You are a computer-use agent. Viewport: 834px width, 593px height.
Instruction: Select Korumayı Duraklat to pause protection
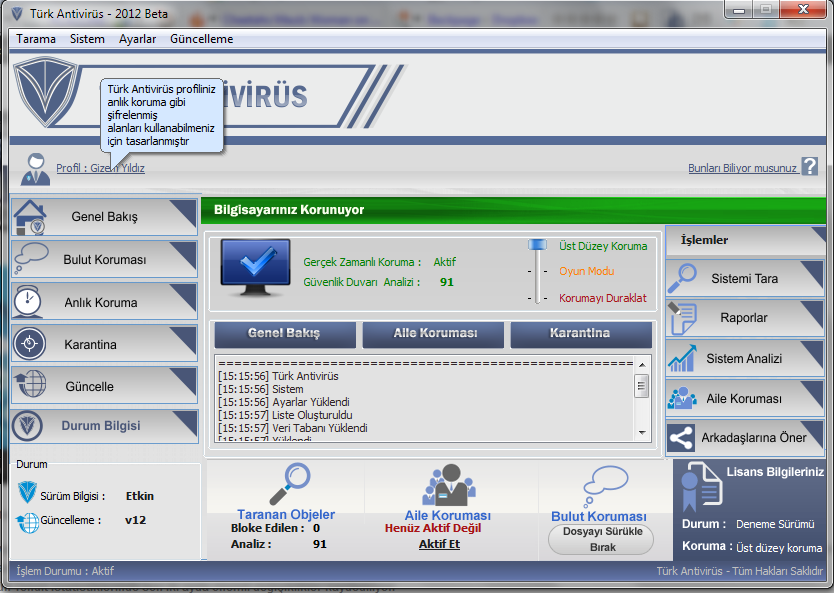[602, 298]
